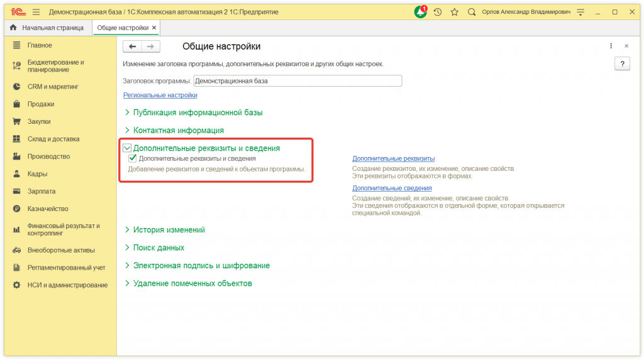Open Региональные настройки link
This screenshot has height=360, width=644.
(160, 95)
